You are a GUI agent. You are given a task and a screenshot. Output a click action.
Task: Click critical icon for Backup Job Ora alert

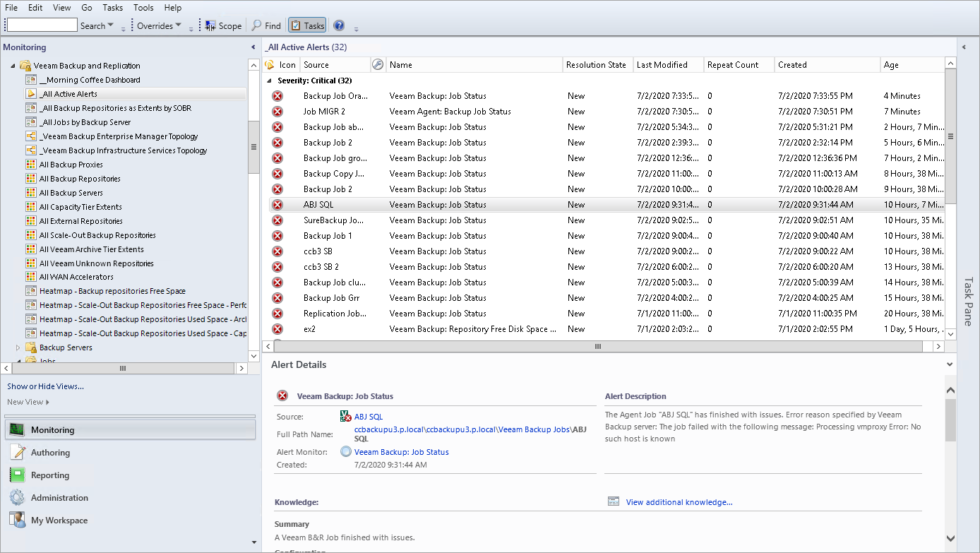277,96
